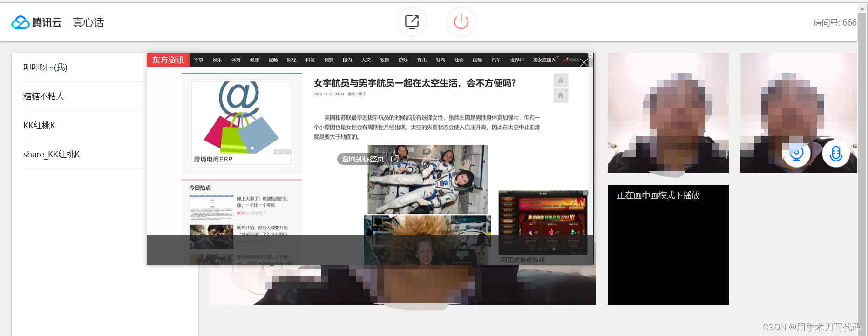Viewport: 868px width, 336px height.
Task: Click the 网页类传奇游戏 game advertisement
Action: pos(543,223)
